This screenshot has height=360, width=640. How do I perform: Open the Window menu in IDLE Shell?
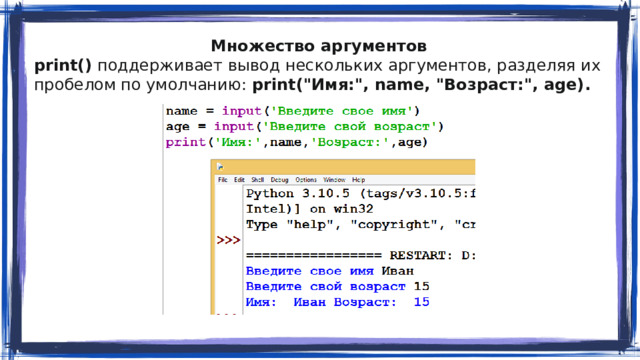click(x=334, y=180)
